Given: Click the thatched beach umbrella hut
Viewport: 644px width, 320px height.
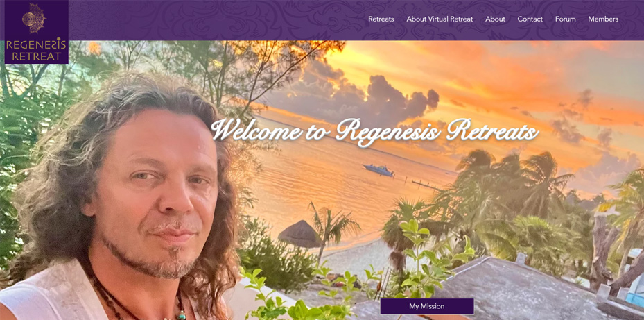Looking at the screenshot, I should [300, 234].
